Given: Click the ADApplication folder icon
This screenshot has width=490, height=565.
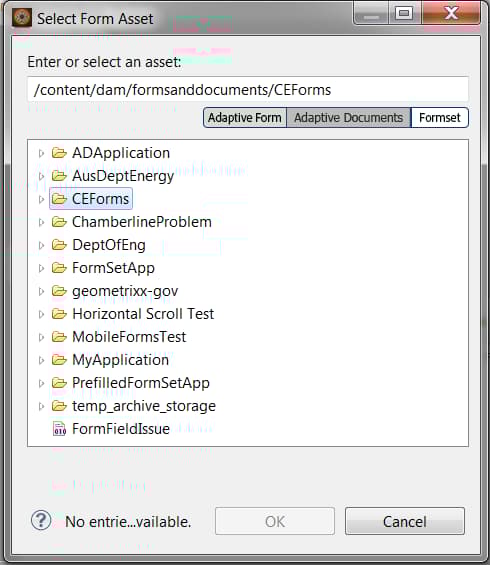Looking at the screenshot, I should 59,153.
